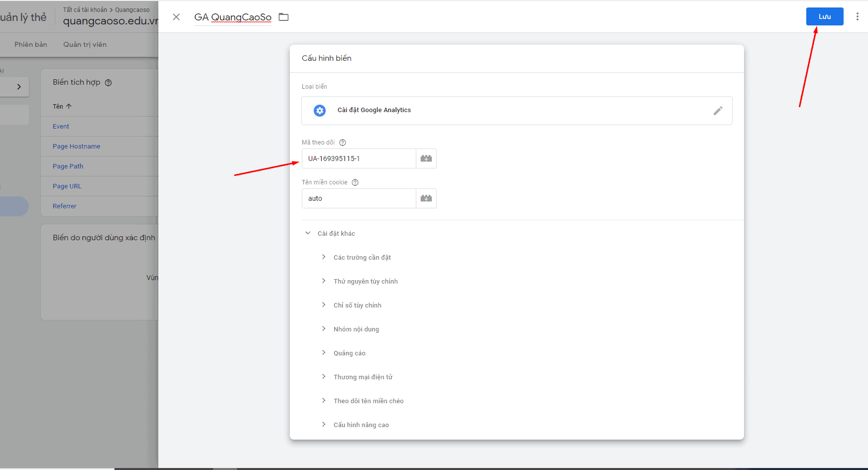Image resolution: width=868 pixels, height=470 pixels.
Task: Switch to the Quản trị viên tab
Action: (85, 44)
